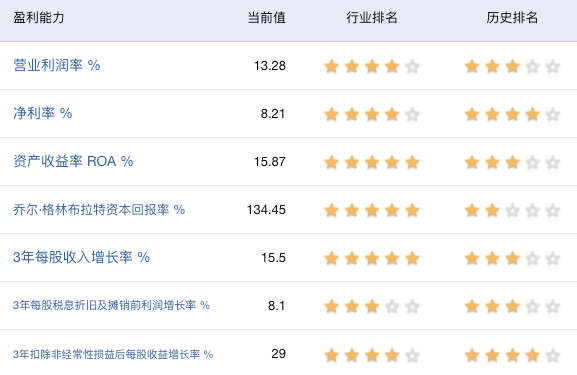The height and width of the screenshot is (375, 577).
Task: Open 乔尔·格林布拉特资本回报率 % link
Action: 99,209
